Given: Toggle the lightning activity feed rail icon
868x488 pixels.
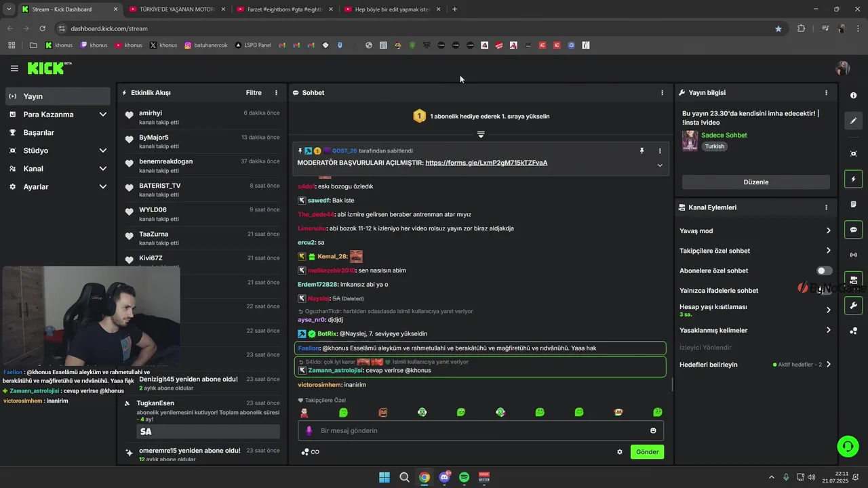Looking at the screenshot, I should point(854,179).
